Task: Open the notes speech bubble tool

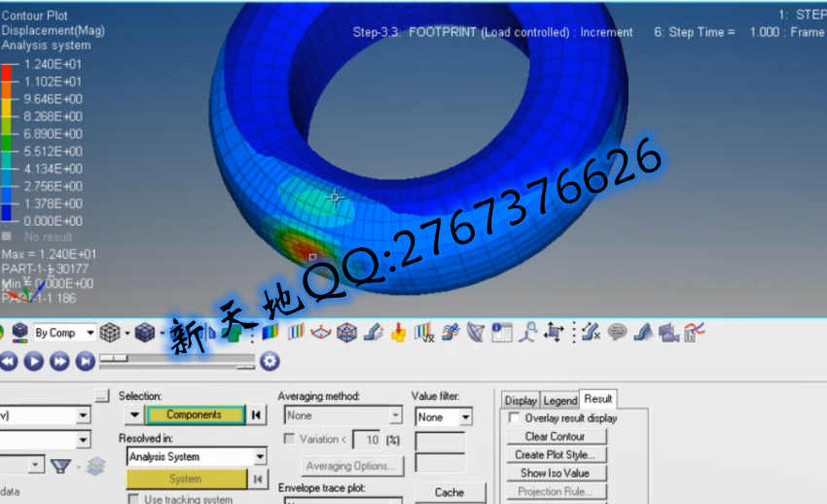Action: pos(617,333)
